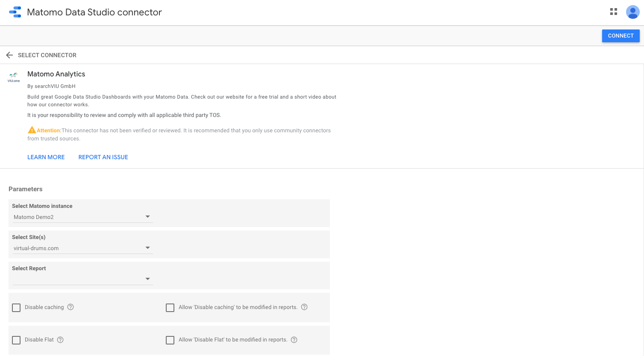Check Allow 'Disable caching' to be modified
This screenshot has width=644, height=356.
170,308
